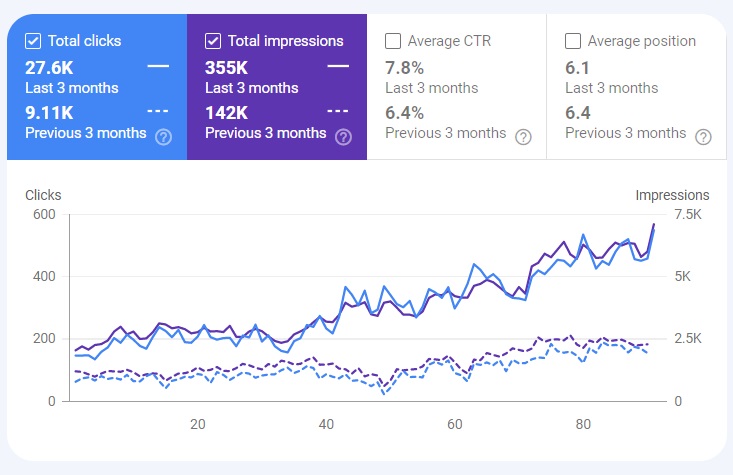Click solid line legend beside 27.6K clicks

[x=158, y=66]
